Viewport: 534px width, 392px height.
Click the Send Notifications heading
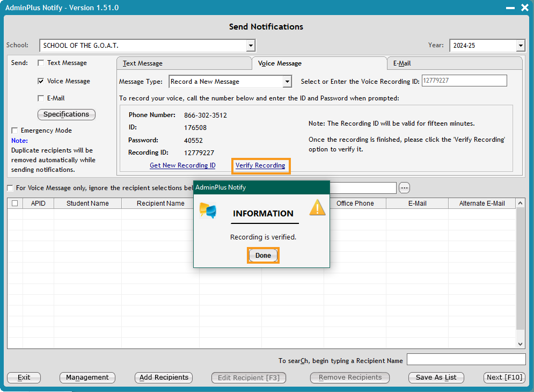coord(266,27)
